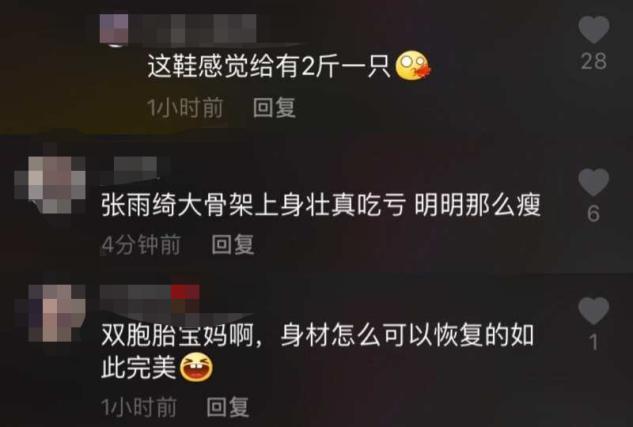633x427 pixels.
Task: Click the 回复 link under the 这鞋感觉 comment
Action: (274, 108)
